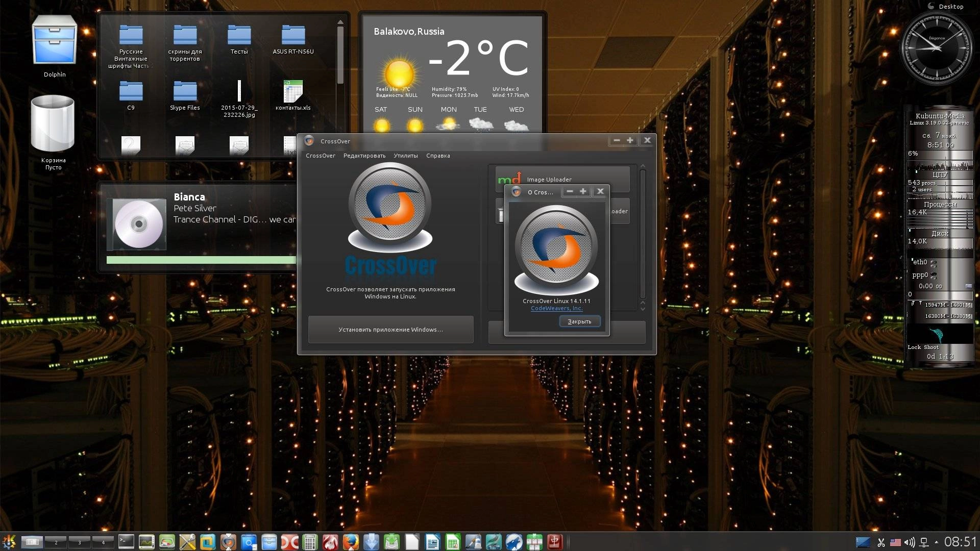Click the 08:51 taskbar clock
This screenshot has height=551, width=980.
[960, 542]
